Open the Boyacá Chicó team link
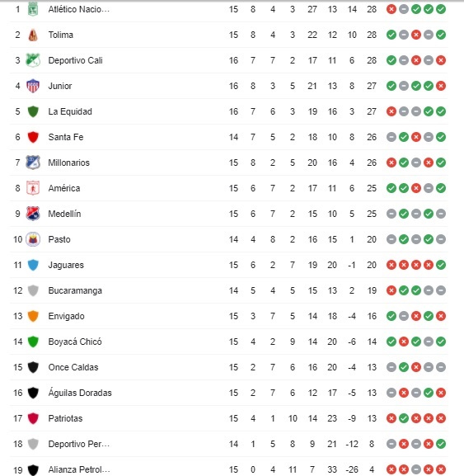 [75, 342]
